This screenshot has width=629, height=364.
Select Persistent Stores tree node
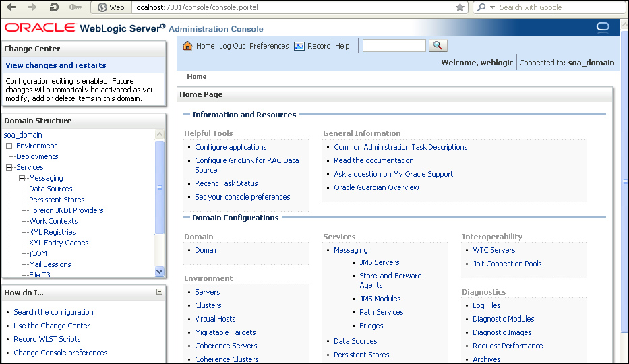[x=57, y=200]
